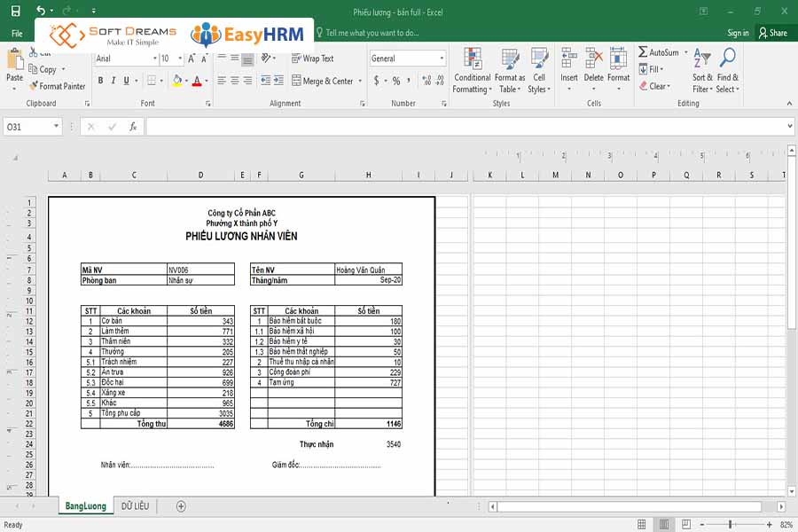Toggle Bold formatting
Image resolution: width=798 pixels, height=532 pixels.
100,81
